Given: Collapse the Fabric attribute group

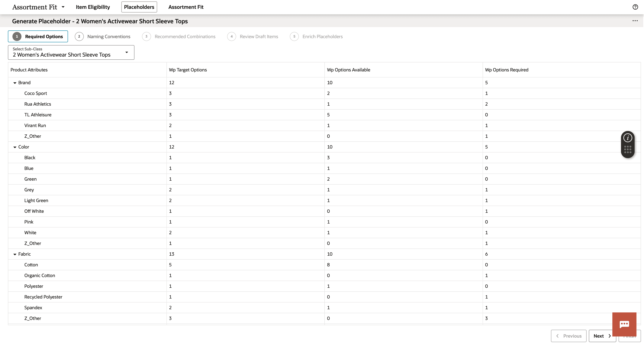Looking at the screenshot, I should (15, 254).
